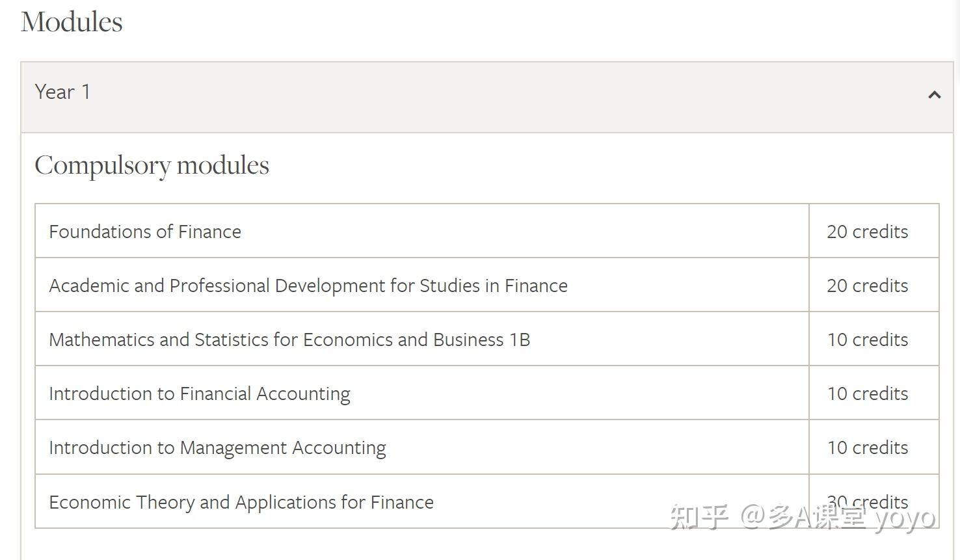Click credits cell for Academic and Professional Development
Image resolution: width=960 pixels, height=560 pixels.
point(867,286)
